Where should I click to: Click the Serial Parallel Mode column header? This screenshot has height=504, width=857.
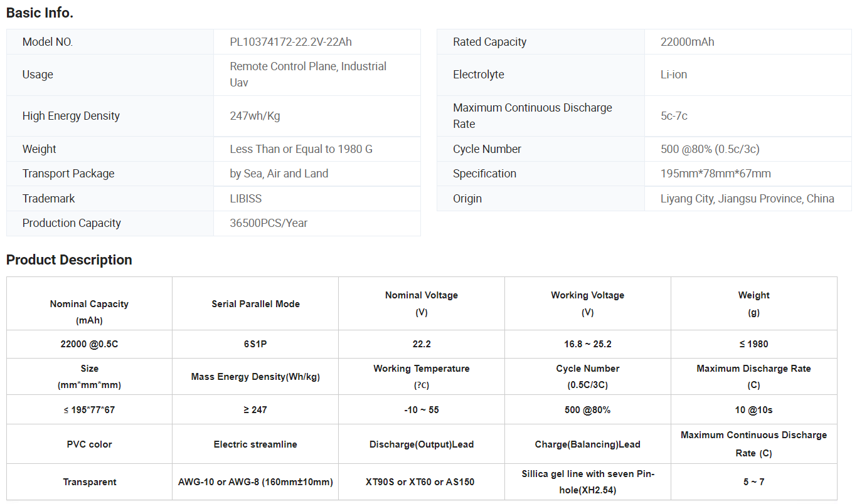255,304
